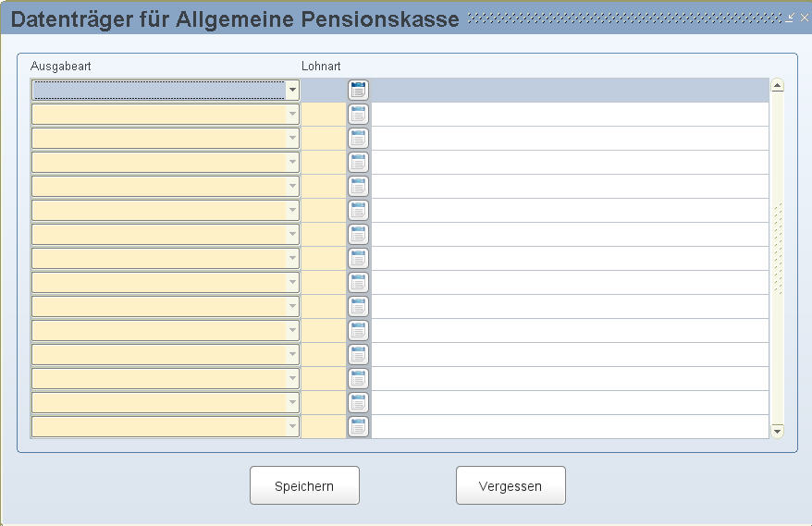Click the Speichern button
This screenshot has width=812, height=526.
[x=304, y=485]
